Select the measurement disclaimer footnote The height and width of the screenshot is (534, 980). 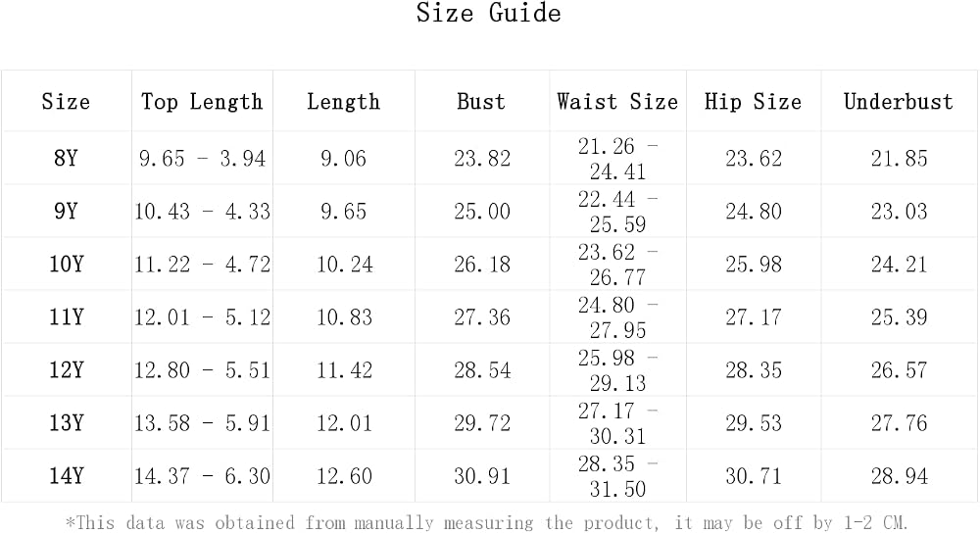pyautogui.click(x=486, y=522)
